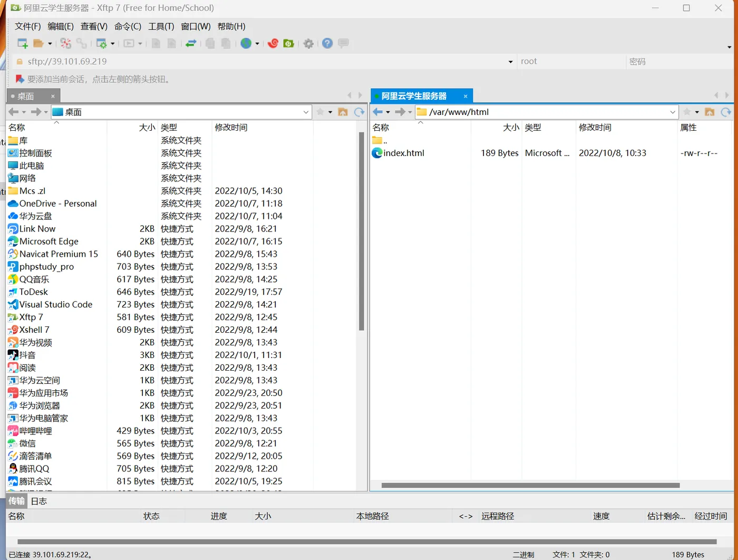Image resolution: width=738 pixels, height=560 pixels.
Task: Expand the host address dropdown arrow
Action: [510, 62]
